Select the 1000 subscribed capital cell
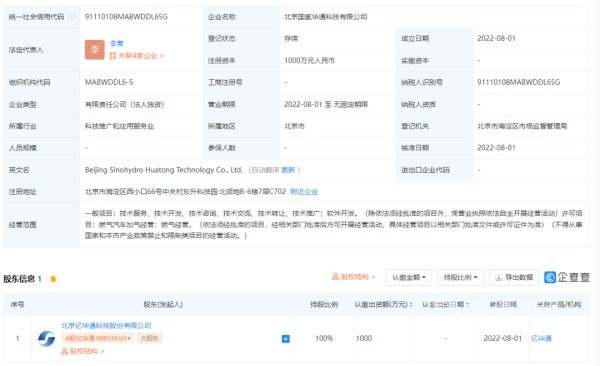Viewport: 600px width, 366px height. (364, 338)
